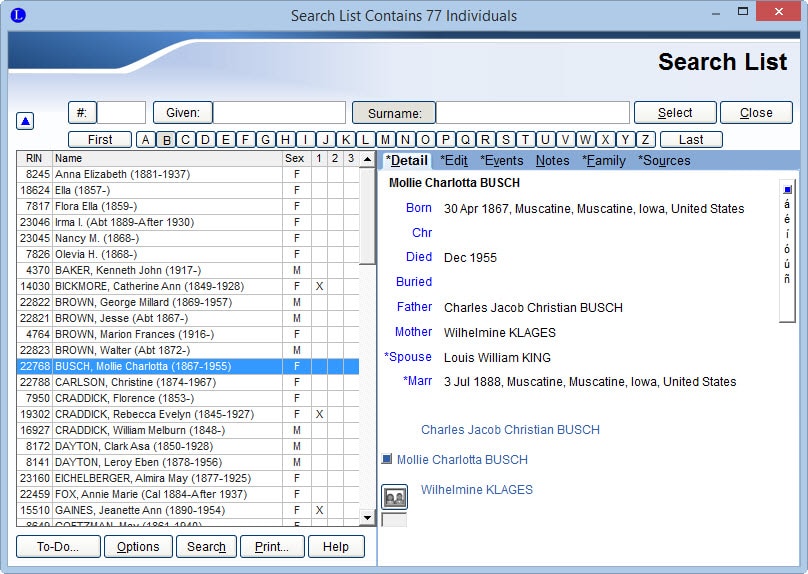Viewport: 808px width, 574px height.
Task: Open the To-Do dialog
Action: tap(58, 547)
